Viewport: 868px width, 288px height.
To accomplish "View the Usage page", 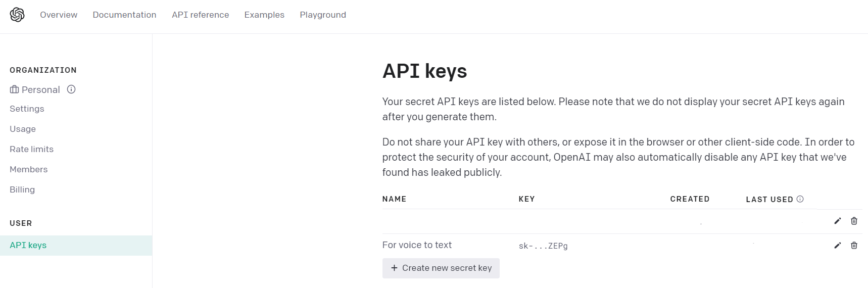I will [23, 129].
